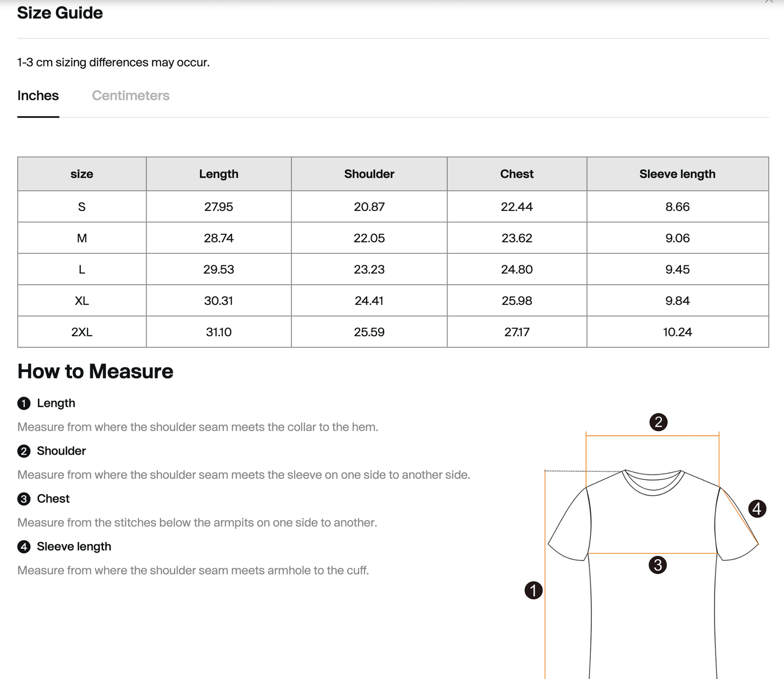The image size is (784, 679).
Task: Click the L chest value 24.80
Action: coord(517,270)
